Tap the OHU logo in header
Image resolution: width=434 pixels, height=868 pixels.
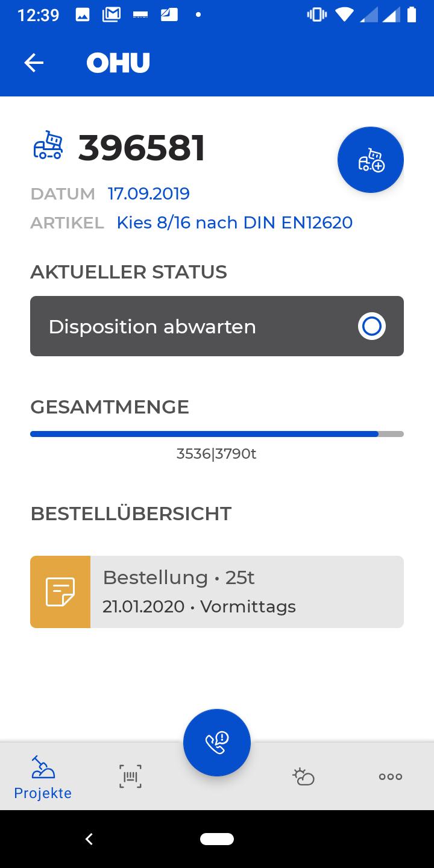pyautogui.click(x=118, y=63)
